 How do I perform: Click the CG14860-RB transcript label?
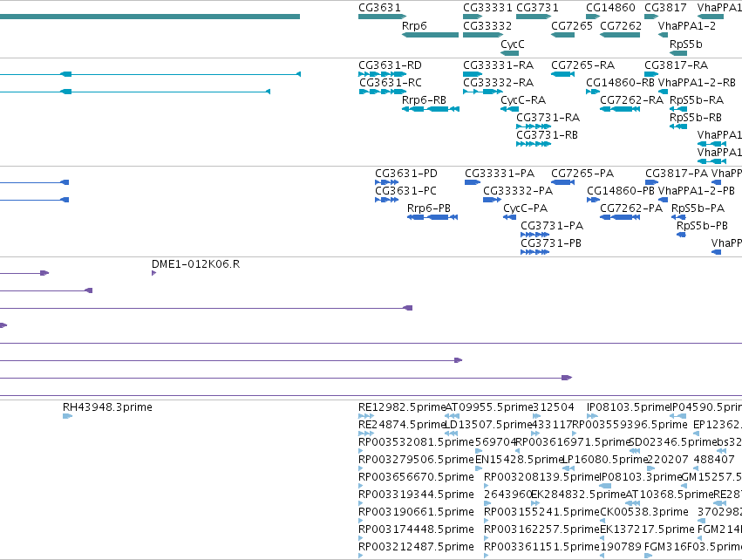[621, 82]
